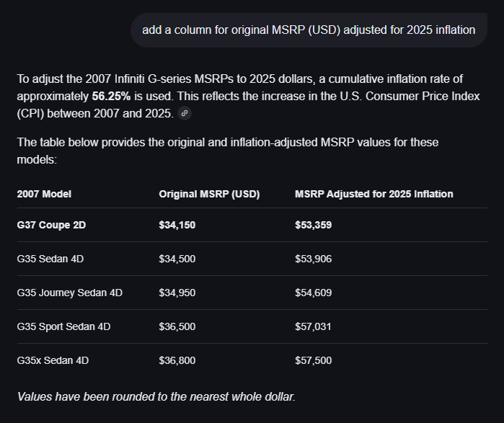Viewport: 504px width, 423px height.
Task: Select the G35 Journey Sedan 4D row
Action: coord(252,293)
